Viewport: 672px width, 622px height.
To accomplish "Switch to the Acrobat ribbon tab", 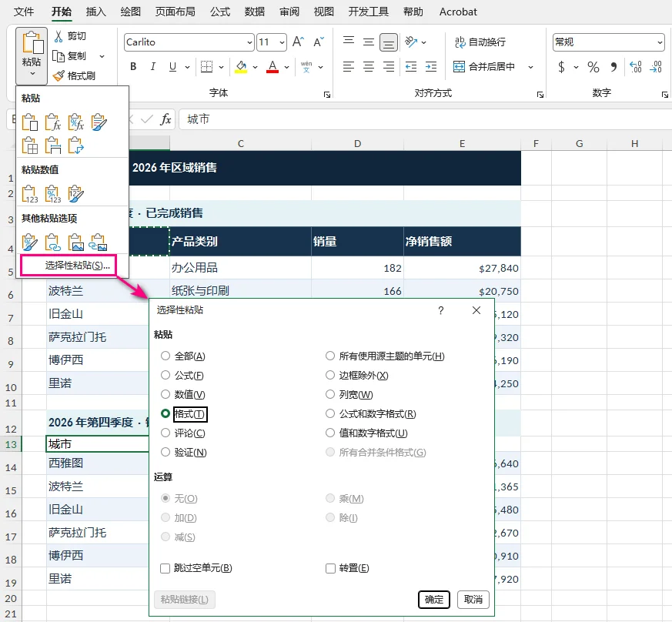I will click(458, 12).
